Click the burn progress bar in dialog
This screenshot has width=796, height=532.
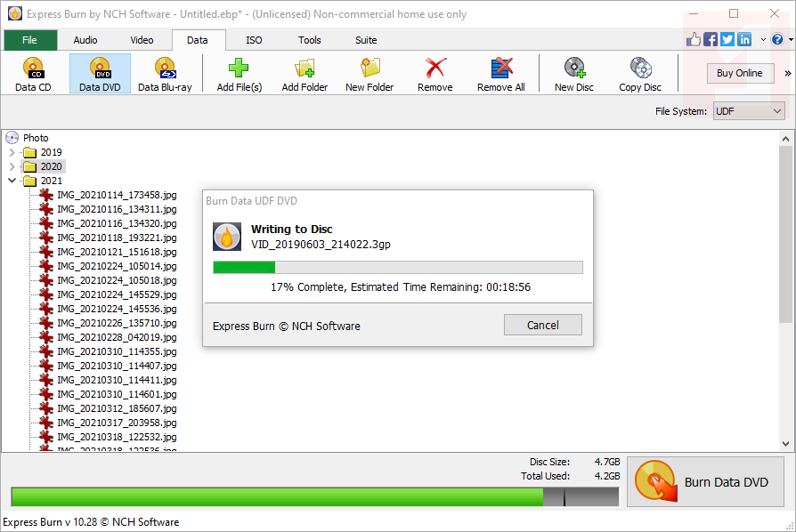[x=398, y=267]
